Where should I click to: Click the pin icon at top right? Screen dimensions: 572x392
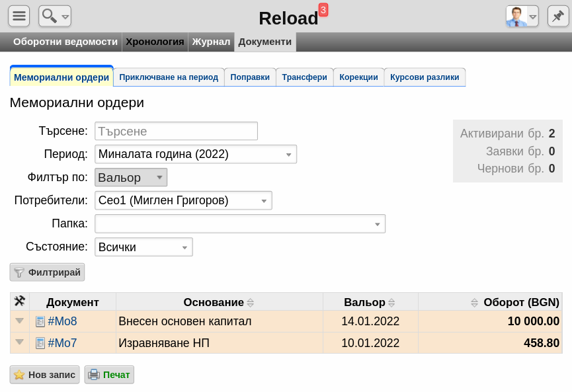(x=557, y=16)
